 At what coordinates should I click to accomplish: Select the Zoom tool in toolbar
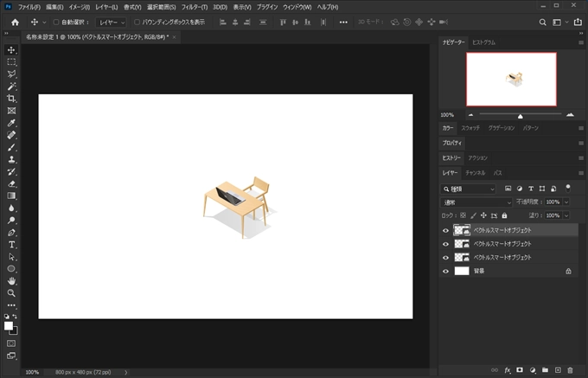pyautogui.click(x=12, y=292)
